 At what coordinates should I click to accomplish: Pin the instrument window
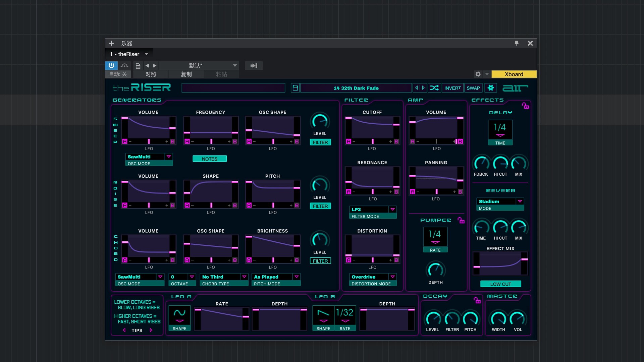pos(517,43)
